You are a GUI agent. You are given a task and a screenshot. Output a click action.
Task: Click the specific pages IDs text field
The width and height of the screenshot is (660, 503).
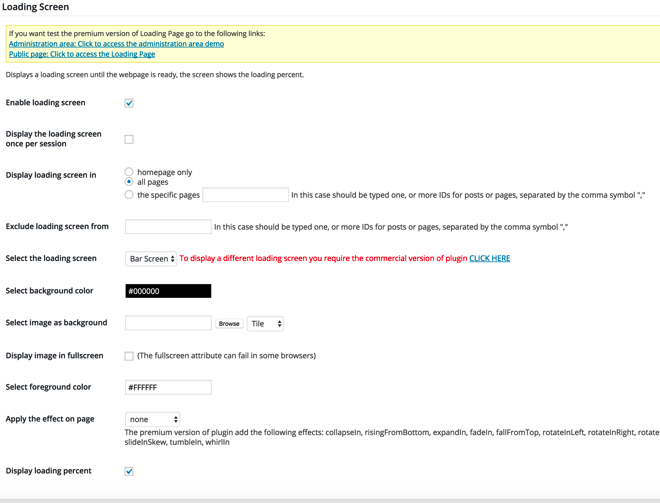tap(245, 195)
